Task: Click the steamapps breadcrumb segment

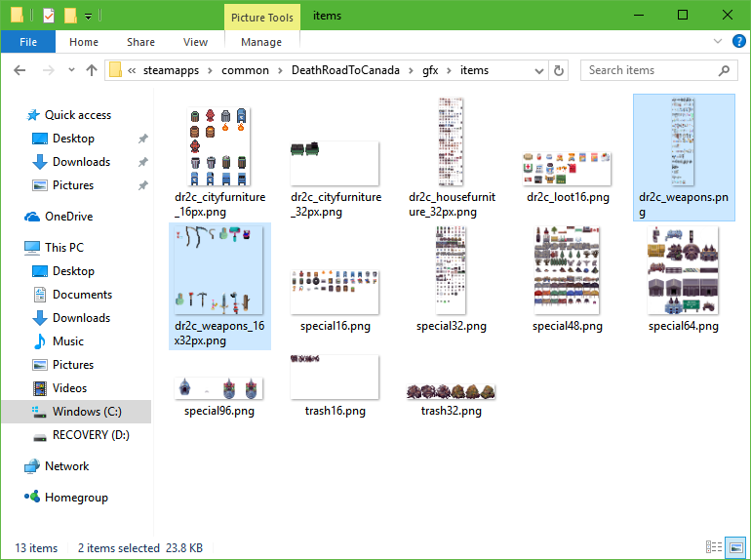Action: pos(171,70)
